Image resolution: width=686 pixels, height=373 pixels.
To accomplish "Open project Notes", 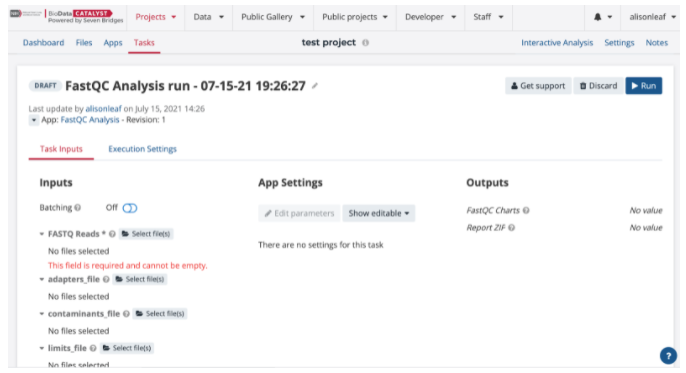I will click(657, 42).
